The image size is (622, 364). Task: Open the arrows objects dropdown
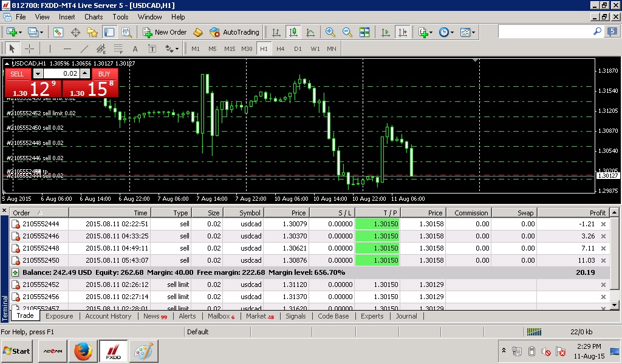coord(172,49)
